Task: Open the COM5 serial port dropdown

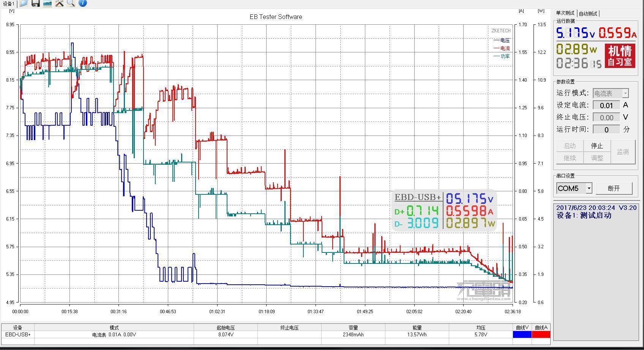Action: point(589,188)
